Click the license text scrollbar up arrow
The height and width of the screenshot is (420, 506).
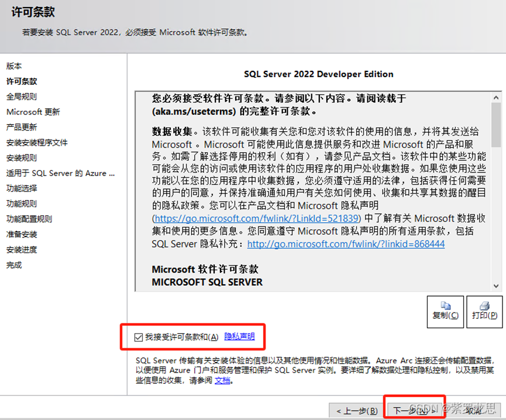tap(496, 97)
